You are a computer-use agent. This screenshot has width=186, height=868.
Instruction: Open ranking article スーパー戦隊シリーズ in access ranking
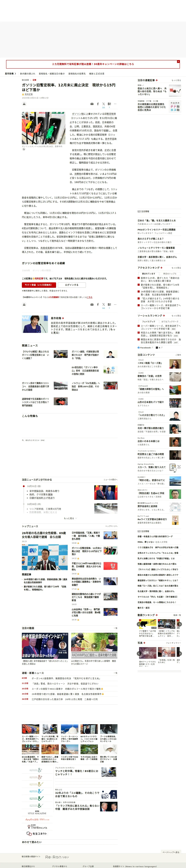pos(161,307)
